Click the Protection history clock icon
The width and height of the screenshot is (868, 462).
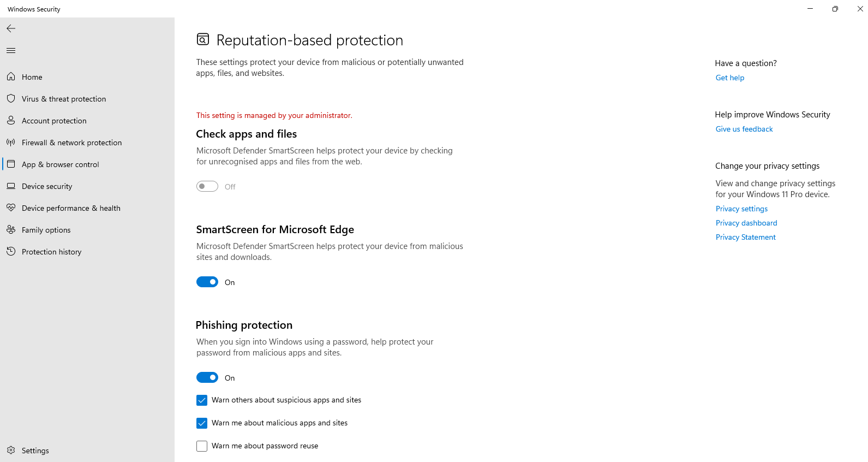(x=11, y=252)
